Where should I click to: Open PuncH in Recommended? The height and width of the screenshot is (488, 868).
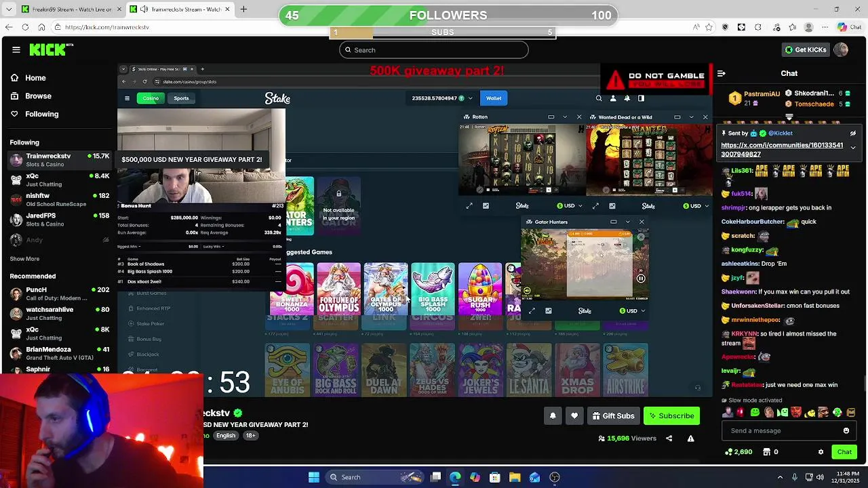pyautogui.click(x=59, y=293)
